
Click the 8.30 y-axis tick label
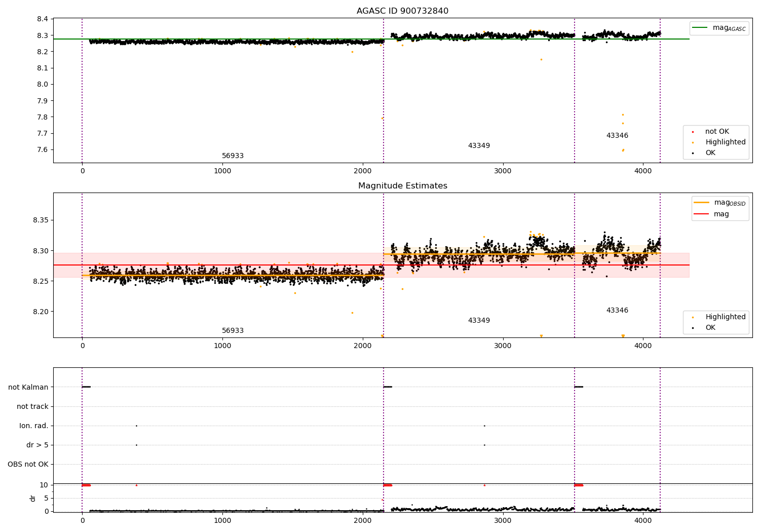pyautogui.click(x=41, y=251)
